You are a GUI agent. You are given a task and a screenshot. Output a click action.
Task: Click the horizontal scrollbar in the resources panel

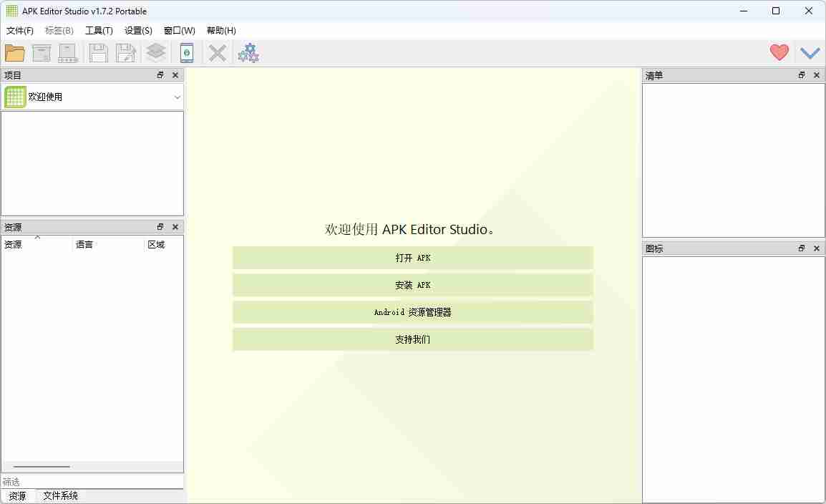pos(41,466)
